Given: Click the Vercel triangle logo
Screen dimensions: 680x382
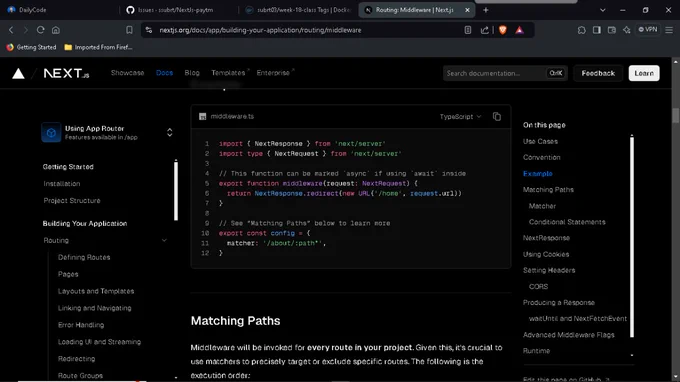Looking at the screenshot, I should click(18, 73).
